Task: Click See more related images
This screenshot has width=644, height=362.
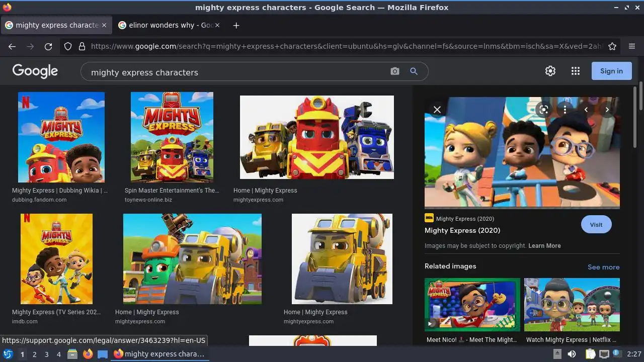Action: pos(603,267)
